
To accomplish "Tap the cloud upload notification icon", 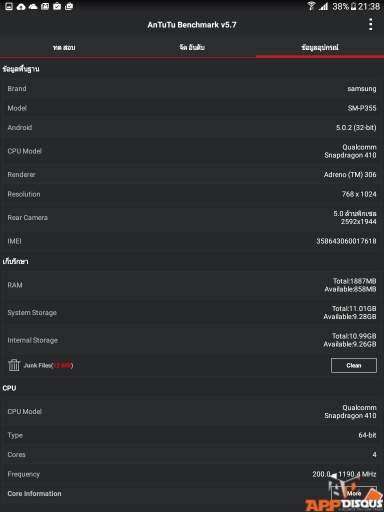I will point(21,6).
